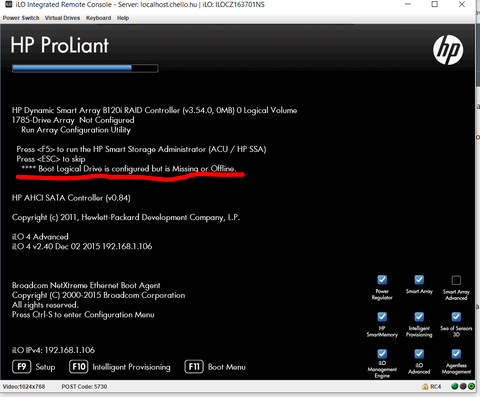This screenshot has width=480, height=397.
Task: Open the Power Switch menu
Action: coord(21,18)
